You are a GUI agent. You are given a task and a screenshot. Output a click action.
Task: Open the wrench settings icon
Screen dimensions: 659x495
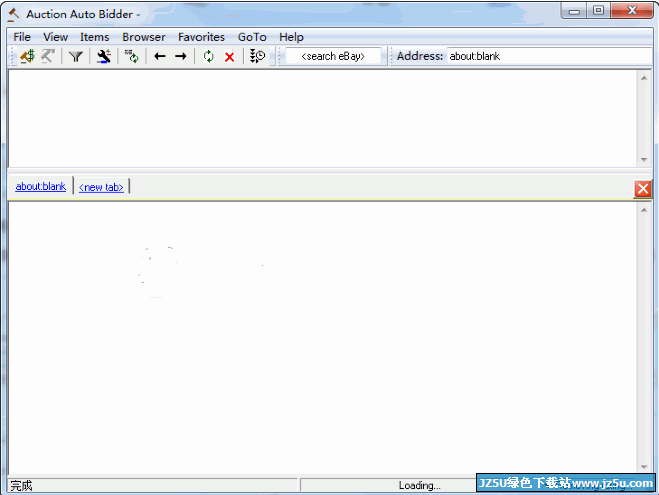[x=103, y=56]
